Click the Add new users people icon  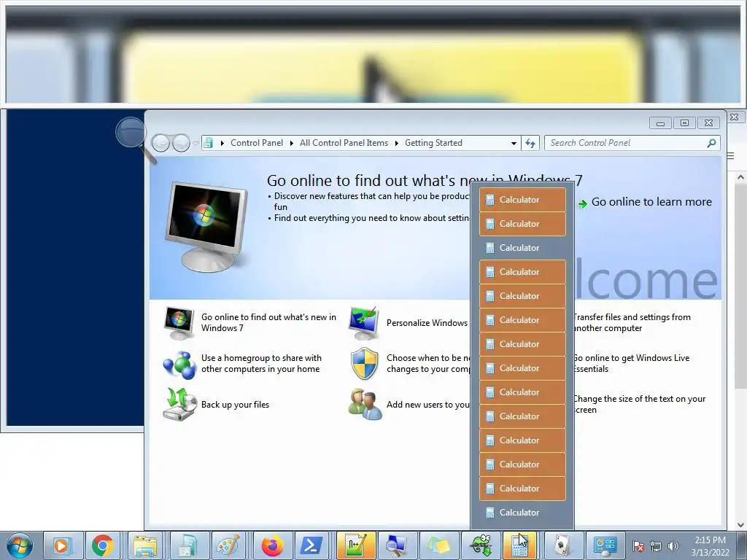(365, 405)
